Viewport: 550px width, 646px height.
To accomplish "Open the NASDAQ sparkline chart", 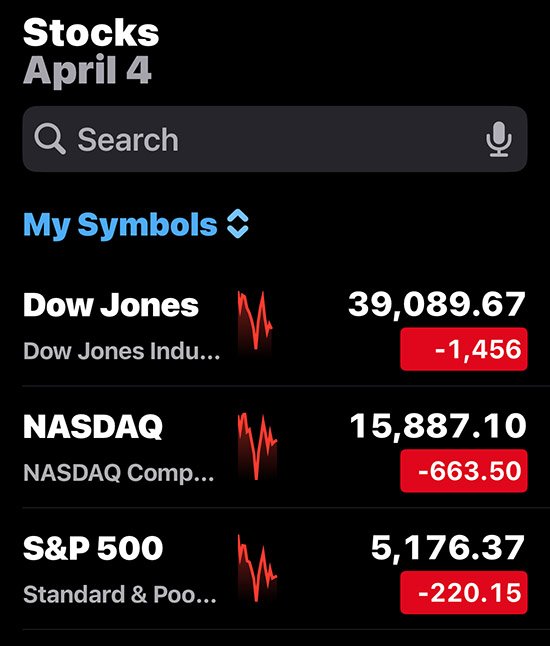I will [257, 446].
